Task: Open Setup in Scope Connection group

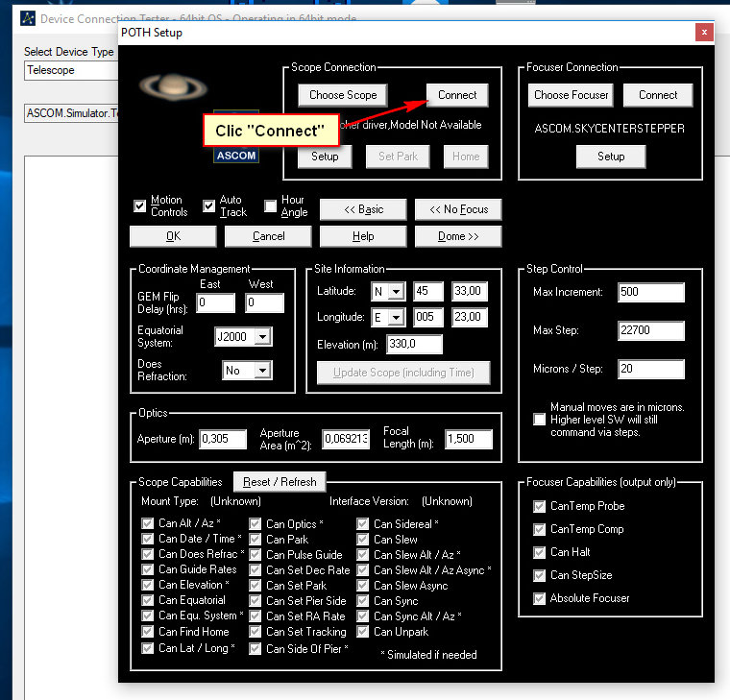Action: [x=325, y=157]
